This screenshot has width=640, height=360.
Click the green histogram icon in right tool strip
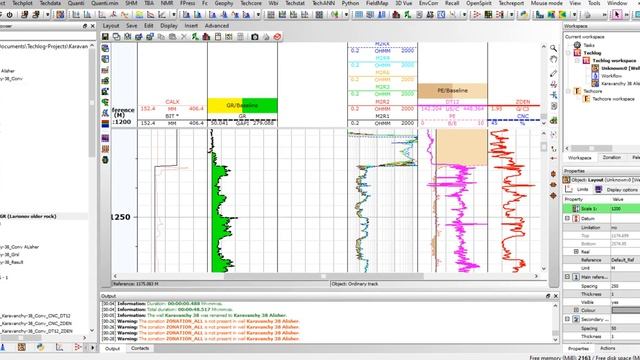click(553, 120)
